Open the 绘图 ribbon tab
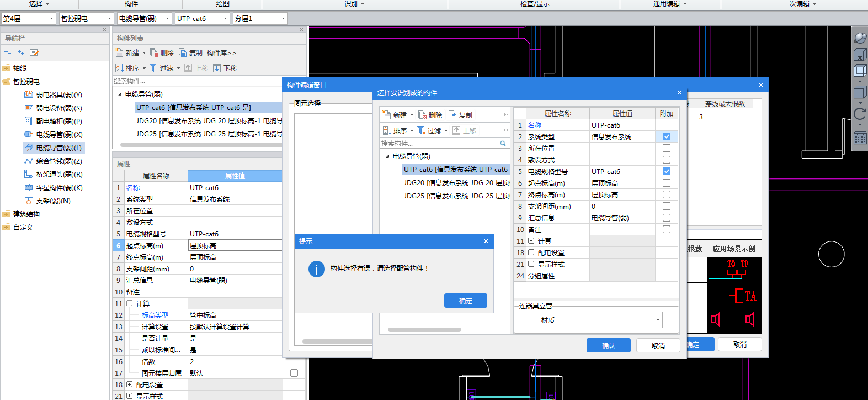The height and width of the screenshot is (400, 868). [x=223, y=4]
